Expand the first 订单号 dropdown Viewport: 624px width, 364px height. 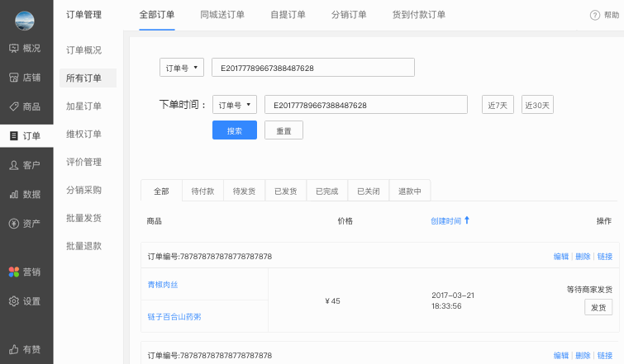[181, 67]
